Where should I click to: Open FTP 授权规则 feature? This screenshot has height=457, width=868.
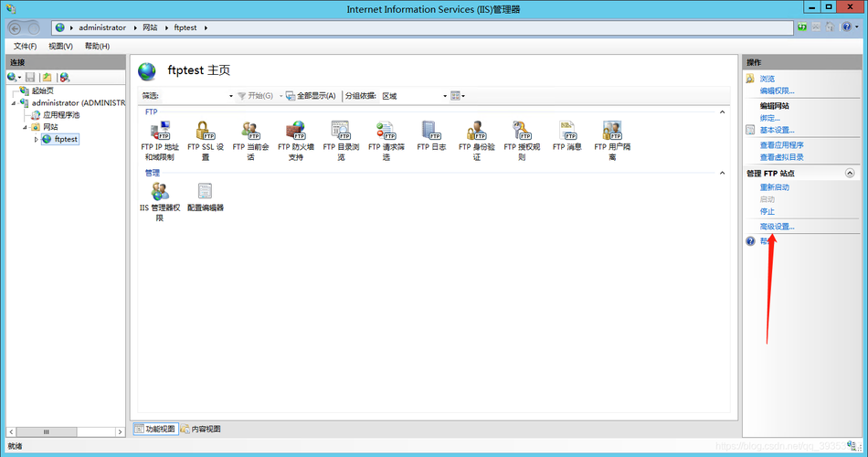tap(522, 141)
